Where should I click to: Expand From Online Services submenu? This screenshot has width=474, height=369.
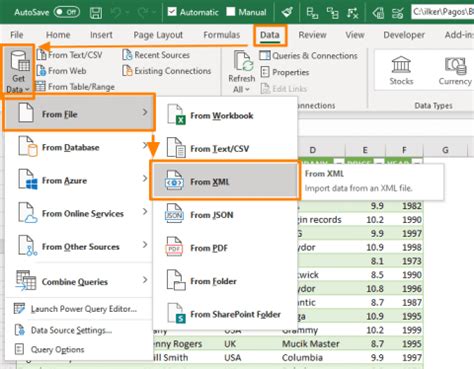click(79, 213)
